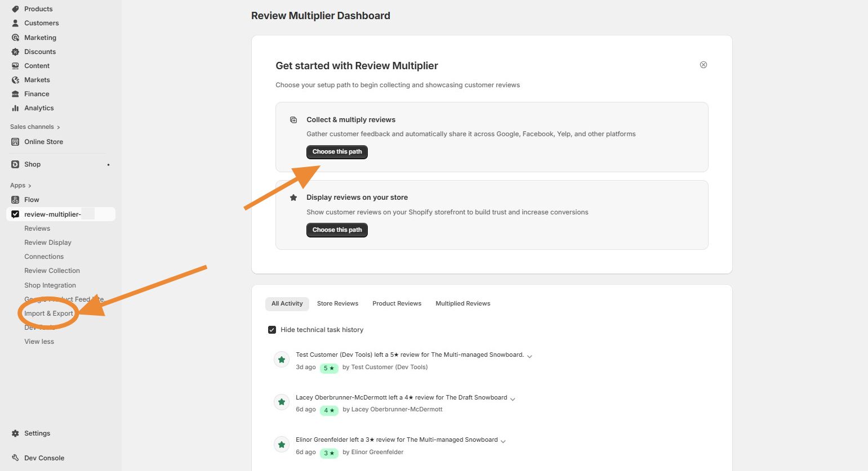The image size is (868, 471).
Task: Click '3d ago' timestamp text
Action: tap(306, 367)
